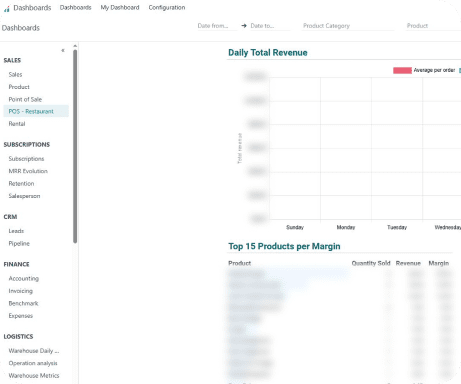
Task: Open the Dashboards menu item
Action: 75,7
